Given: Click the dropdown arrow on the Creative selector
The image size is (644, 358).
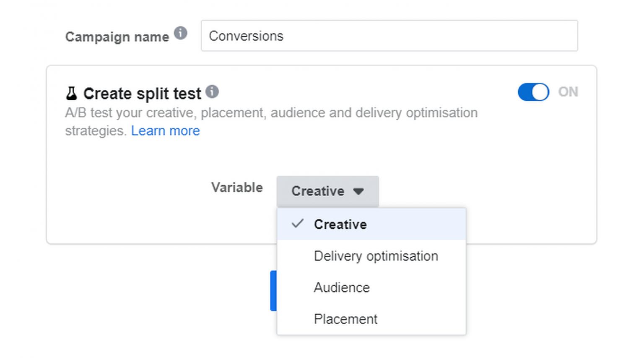Looking at the screenshot, I should click(359, 191).
